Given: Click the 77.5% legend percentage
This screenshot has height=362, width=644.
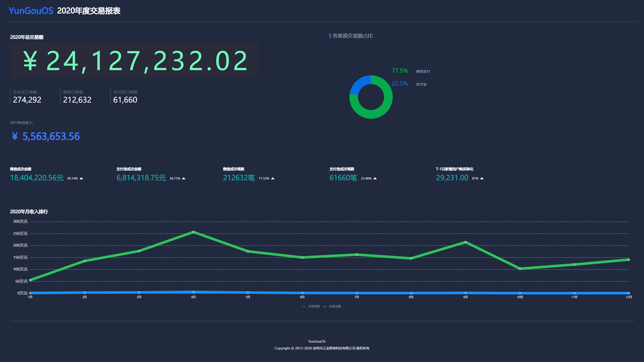Looking at the screenshot, I should 400,71.
